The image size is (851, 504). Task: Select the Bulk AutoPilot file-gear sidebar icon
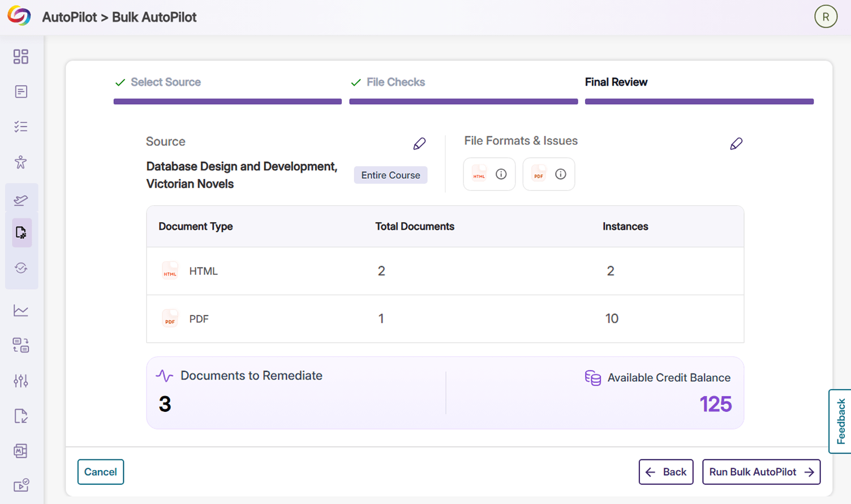pos(22,232)
